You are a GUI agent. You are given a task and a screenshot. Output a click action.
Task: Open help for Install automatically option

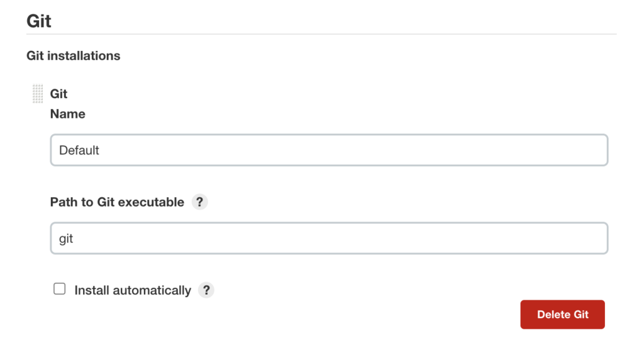(x=206, y=290)
